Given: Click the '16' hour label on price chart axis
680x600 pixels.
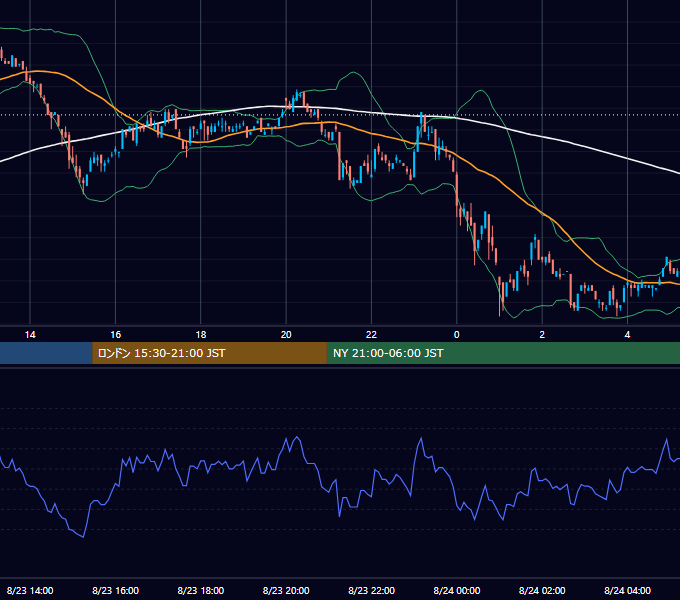Looking at the screenshot, I should 115,335.
